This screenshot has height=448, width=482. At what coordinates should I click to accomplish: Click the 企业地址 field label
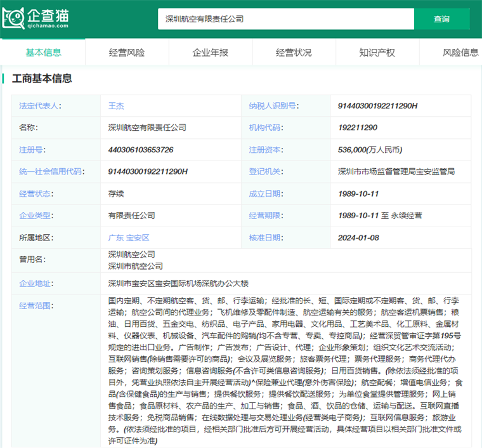pyautogui.click(x=36, y=284)
